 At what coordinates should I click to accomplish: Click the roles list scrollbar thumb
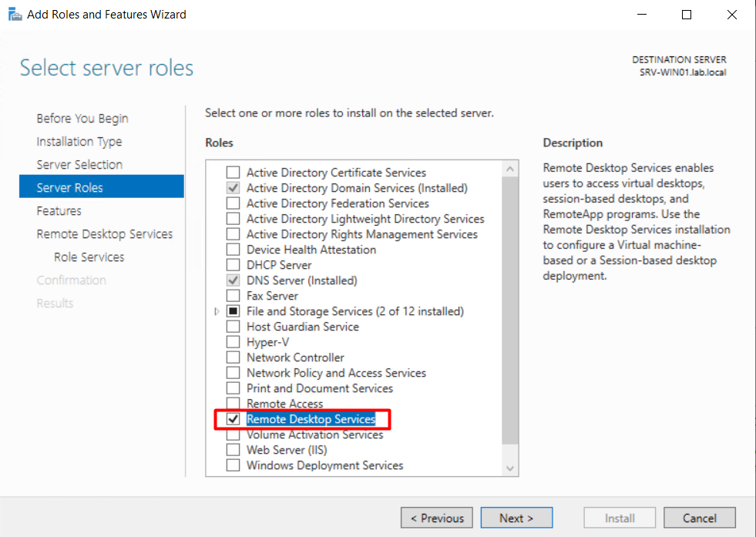(x=510, y=308)
